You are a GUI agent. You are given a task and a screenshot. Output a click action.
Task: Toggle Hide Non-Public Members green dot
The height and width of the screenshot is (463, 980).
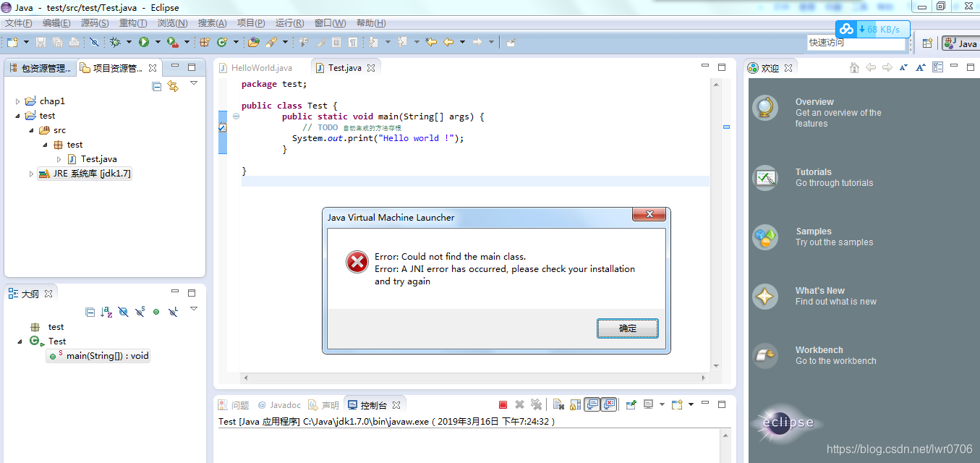[x=156, y=312]
